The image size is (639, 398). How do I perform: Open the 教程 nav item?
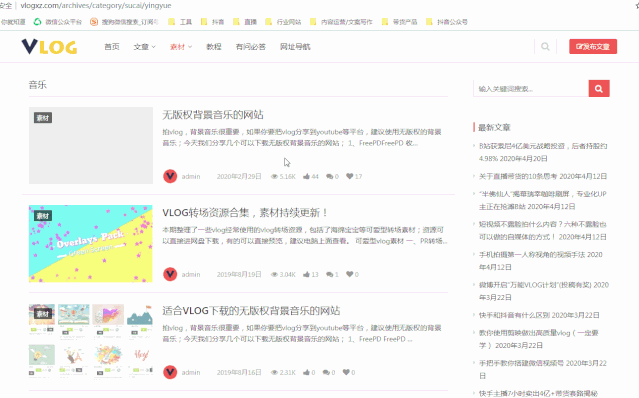[214, 47]
